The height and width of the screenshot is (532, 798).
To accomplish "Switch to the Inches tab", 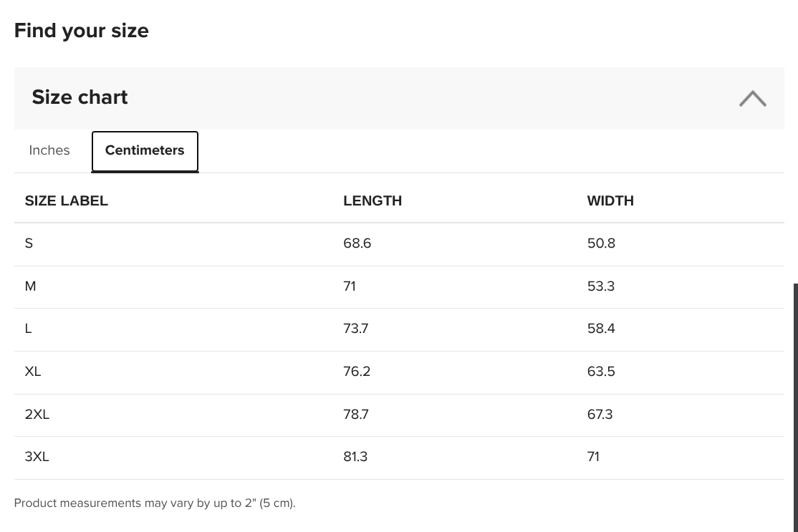I will [49, 150].
